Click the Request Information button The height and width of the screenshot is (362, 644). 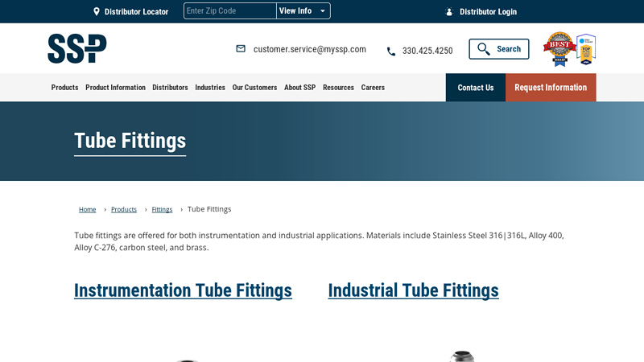(551, 88)
